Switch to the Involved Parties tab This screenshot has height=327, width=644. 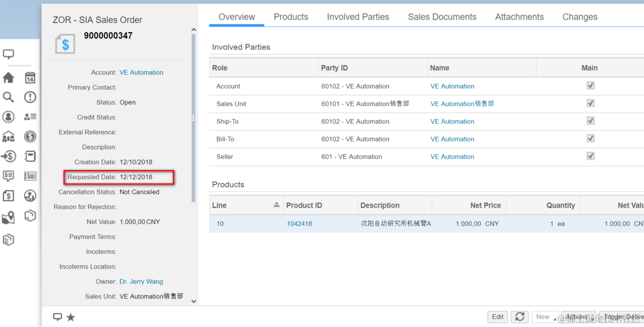(358, 17)
